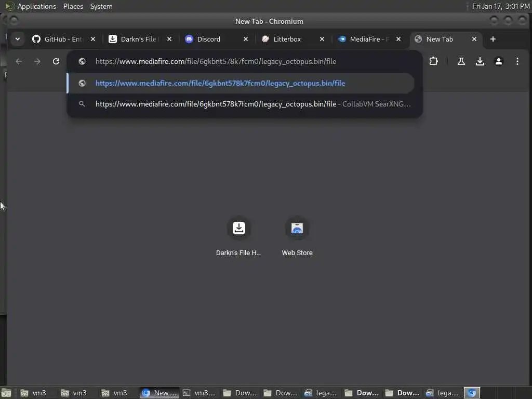This screenshot has height=399, width=532.
Task: Open the Downloads toolbar icon
Action: click(x=480, y=61)
